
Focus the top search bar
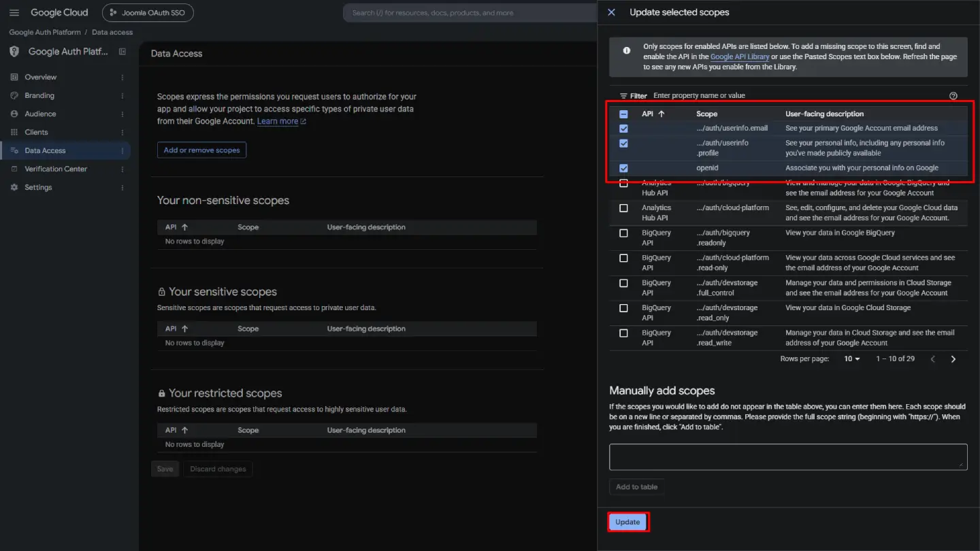point(470,13)
